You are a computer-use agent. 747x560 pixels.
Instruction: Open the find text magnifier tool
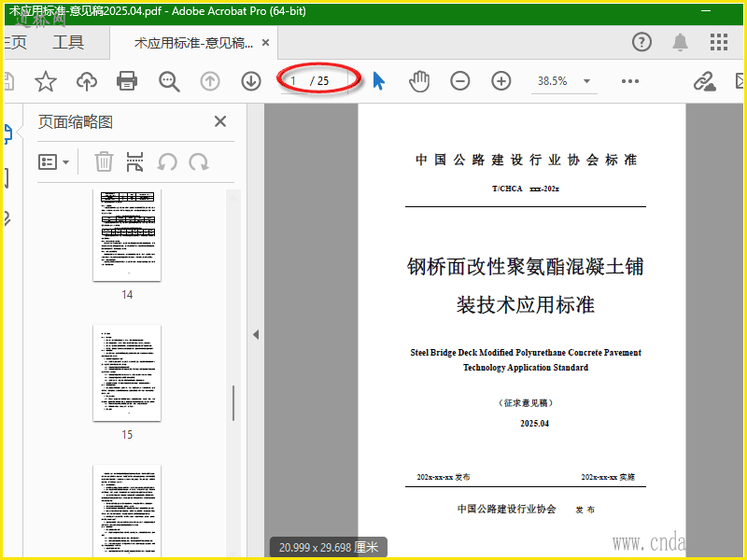169,81
